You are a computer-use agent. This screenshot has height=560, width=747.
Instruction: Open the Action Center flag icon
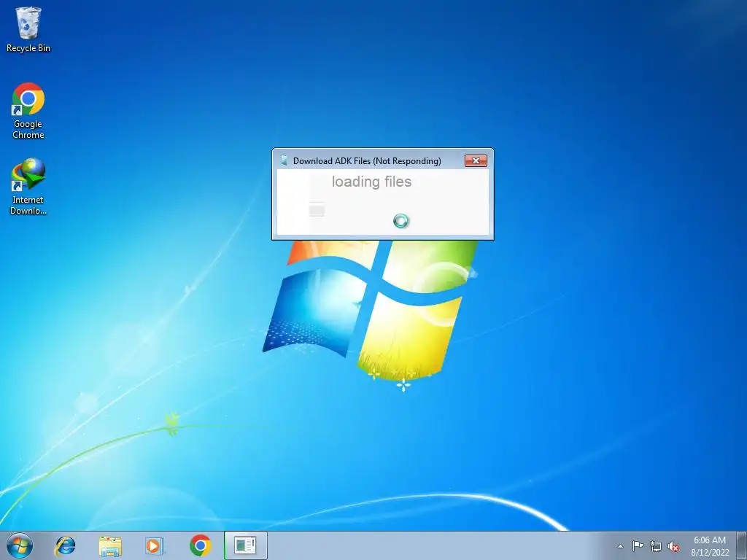coord(638,546)
